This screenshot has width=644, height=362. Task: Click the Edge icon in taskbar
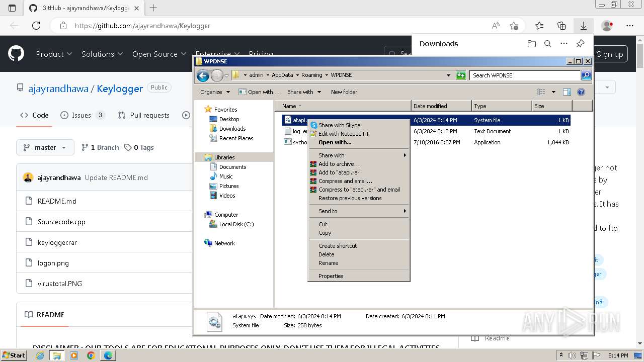[108, 355]
